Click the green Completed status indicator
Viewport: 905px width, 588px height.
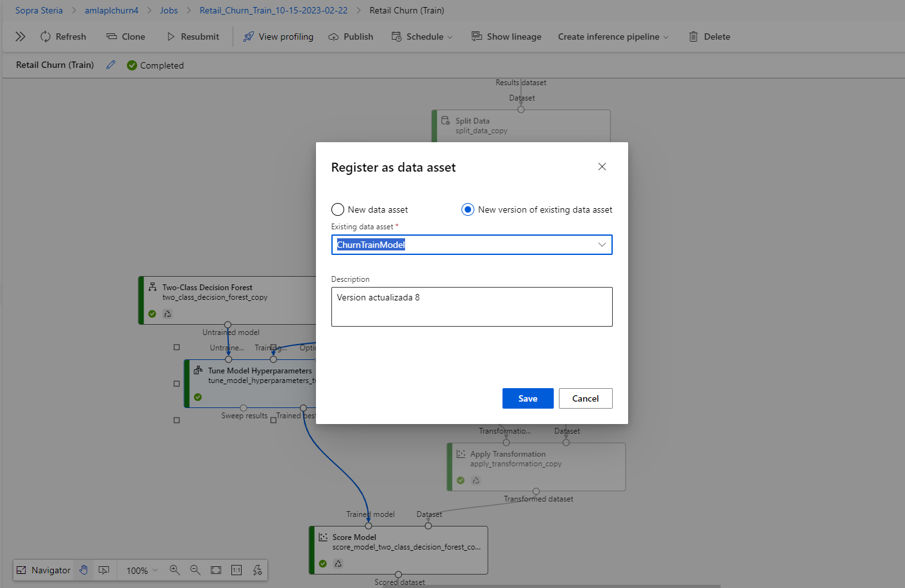[155, 65]
